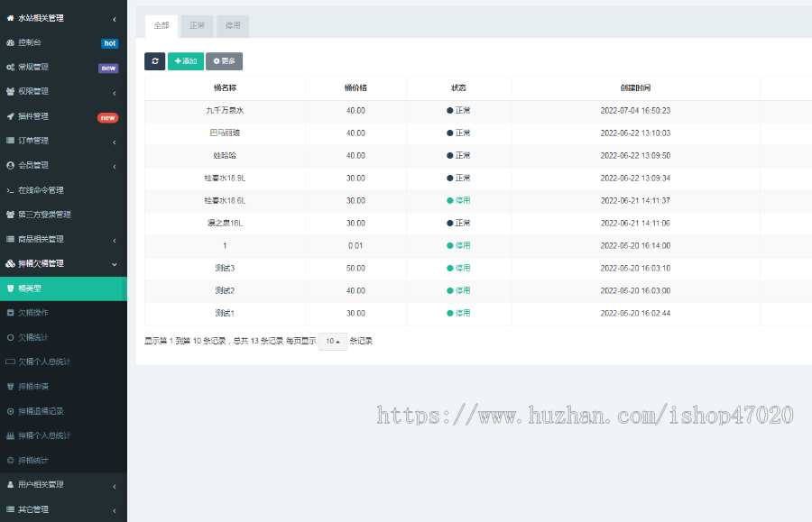
Task: Click the rocket icon beside 插件管理
Action: click(10, 116)
